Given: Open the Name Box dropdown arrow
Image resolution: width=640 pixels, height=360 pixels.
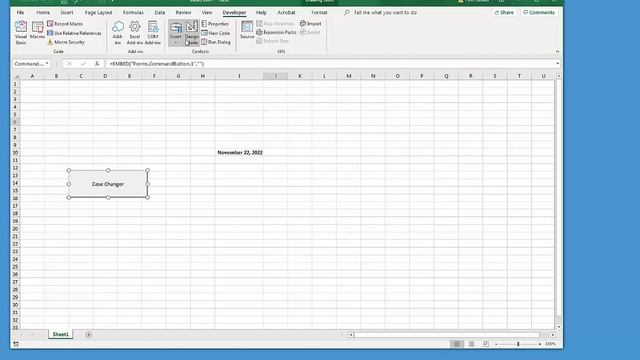Looking at the screenshot, I should point(47,64).
